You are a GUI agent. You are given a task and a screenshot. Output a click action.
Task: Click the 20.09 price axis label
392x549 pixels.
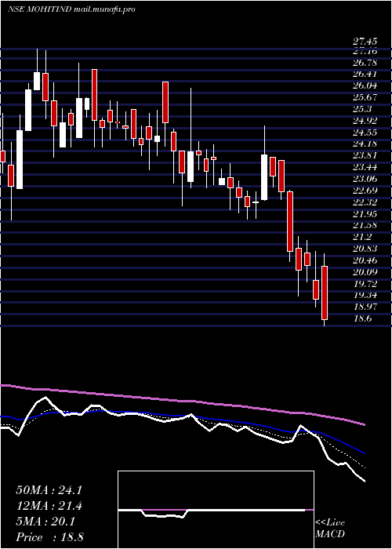click(x=366, y=272)
